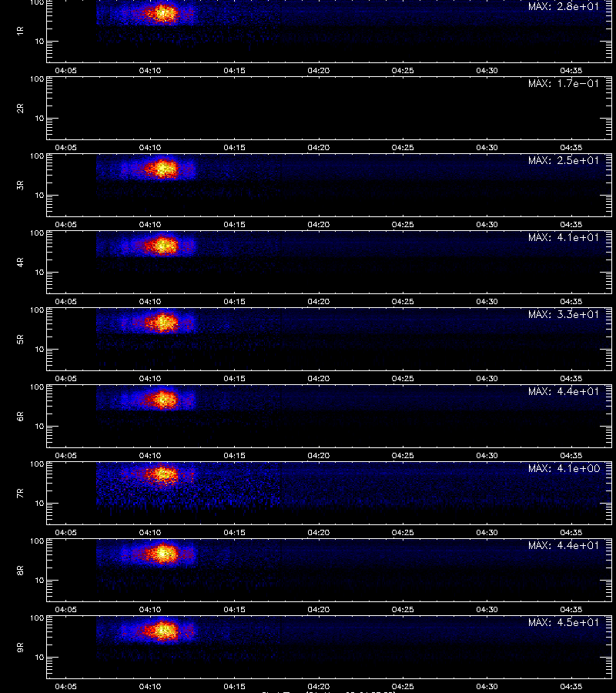
Task: Click the '100' y-axis label of panel 2R
Action: 37,79
